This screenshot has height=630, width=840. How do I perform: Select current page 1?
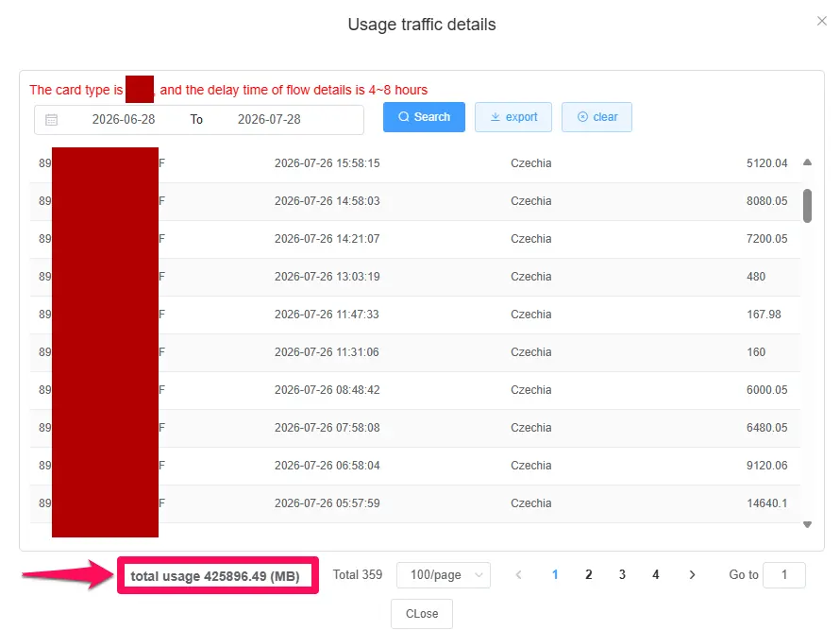(555, 575)
